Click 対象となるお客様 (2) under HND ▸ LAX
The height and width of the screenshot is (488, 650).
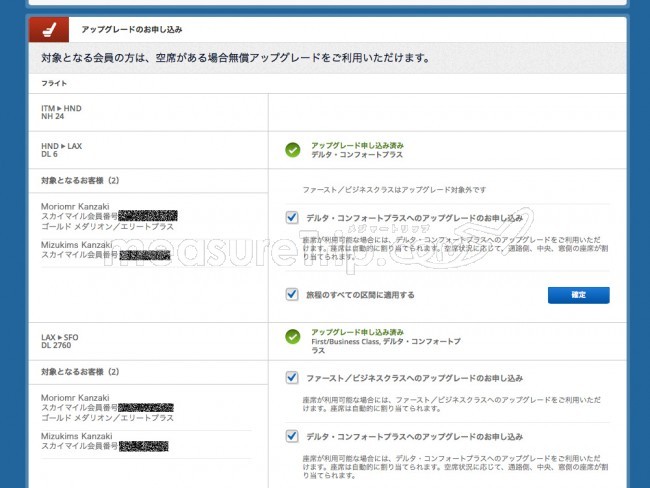(x=80, y=180)
